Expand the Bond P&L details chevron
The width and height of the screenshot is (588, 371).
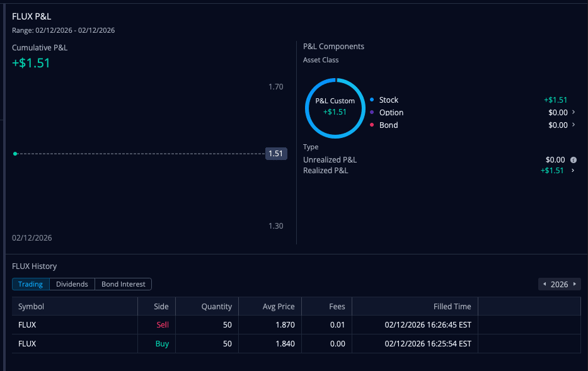574,125
